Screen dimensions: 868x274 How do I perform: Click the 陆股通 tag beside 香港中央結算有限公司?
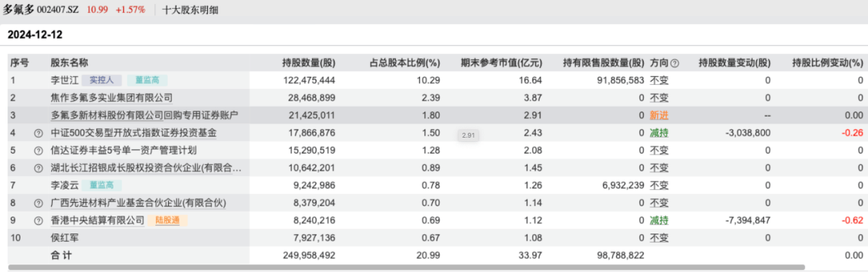point(168,221)
